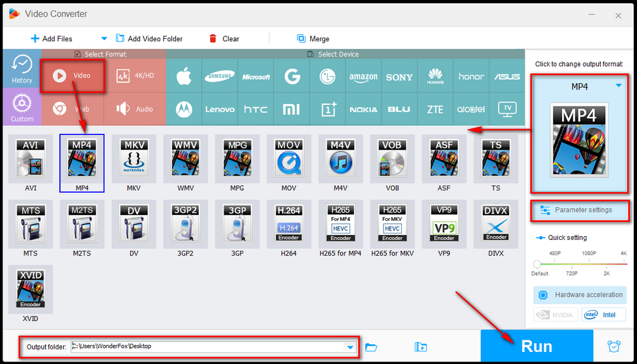Clear the file list

point(224,39)
